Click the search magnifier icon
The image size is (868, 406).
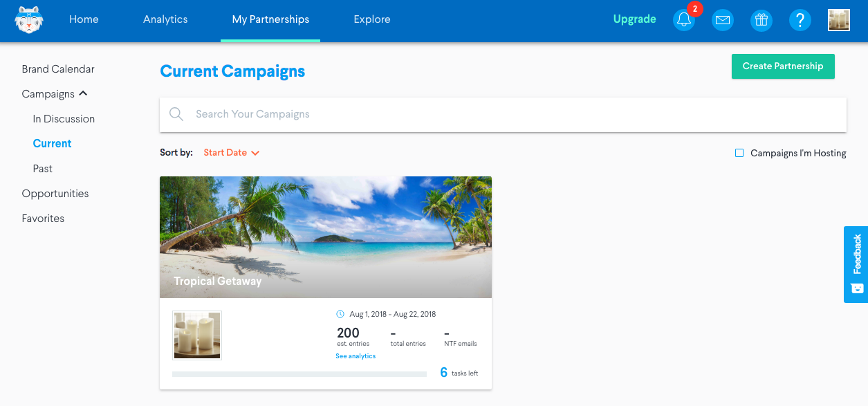tap(176, 114)
